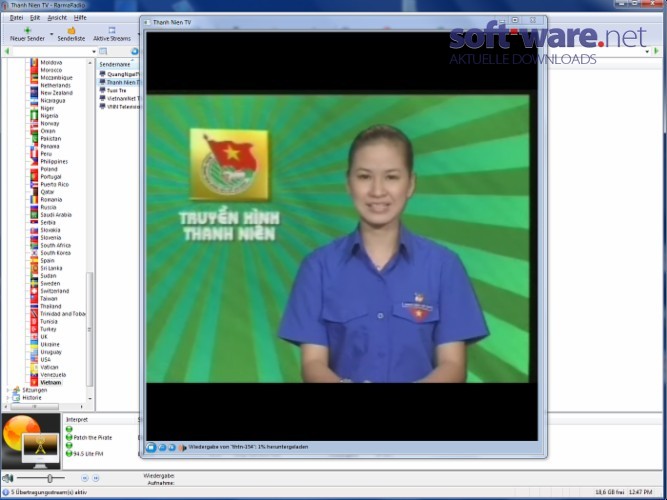Select South Korea in the country tree
667x500 pixels.
[x=55, y=253]
